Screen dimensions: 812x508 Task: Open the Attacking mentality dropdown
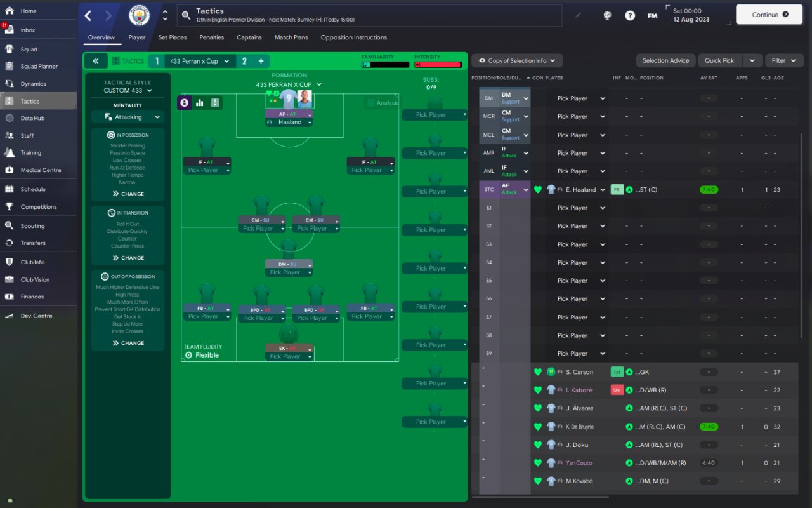[x=128, y=117]
